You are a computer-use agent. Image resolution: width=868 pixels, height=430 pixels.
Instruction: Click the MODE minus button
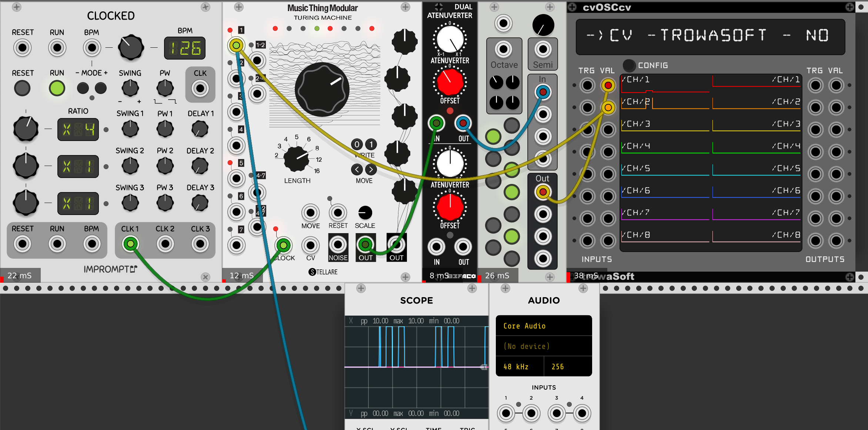[x=83, y=88]
